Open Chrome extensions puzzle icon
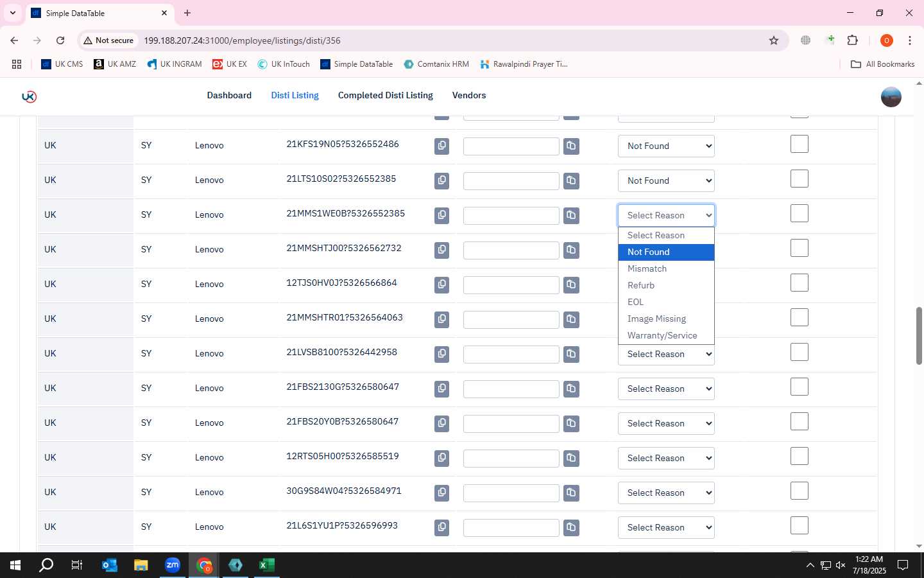Screen dimensions: 924x578 point(852,40)
